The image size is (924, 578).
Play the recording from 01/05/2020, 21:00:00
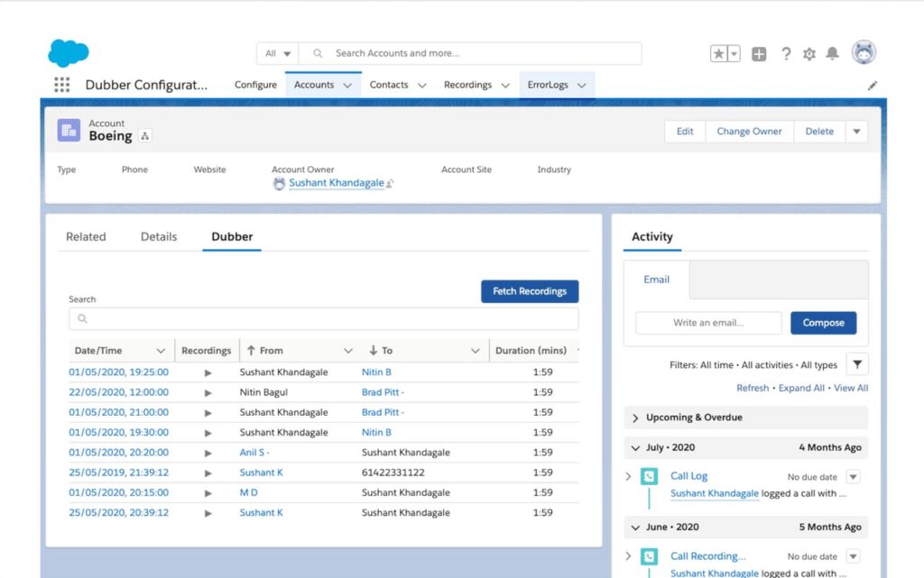click(x=208, y=413)
